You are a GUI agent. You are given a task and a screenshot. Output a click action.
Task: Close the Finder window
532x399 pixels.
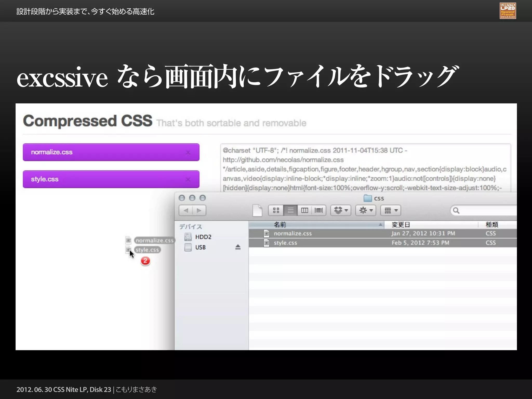pos(182,198)
